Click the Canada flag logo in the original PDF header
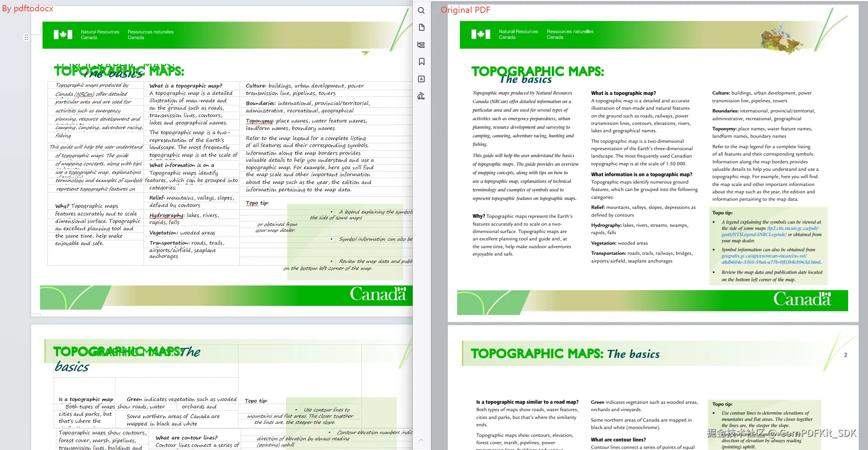868x450 pixels. pyautogui.click(x=481, y=34)
